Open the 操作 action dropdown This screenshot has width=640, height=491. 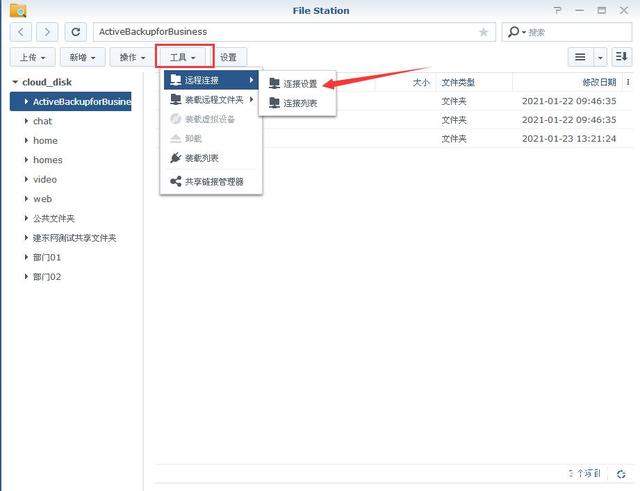click(132, 57)
